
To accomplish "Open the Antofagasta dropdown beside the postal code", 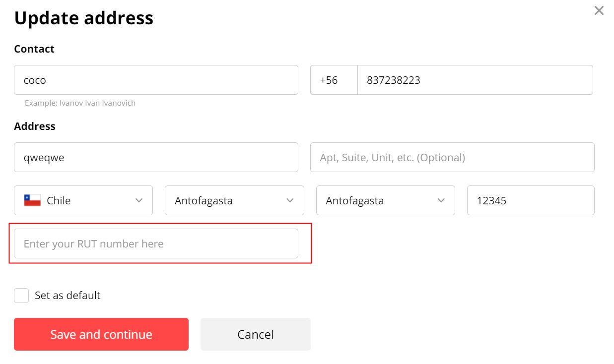I will [x=385, y=200].
